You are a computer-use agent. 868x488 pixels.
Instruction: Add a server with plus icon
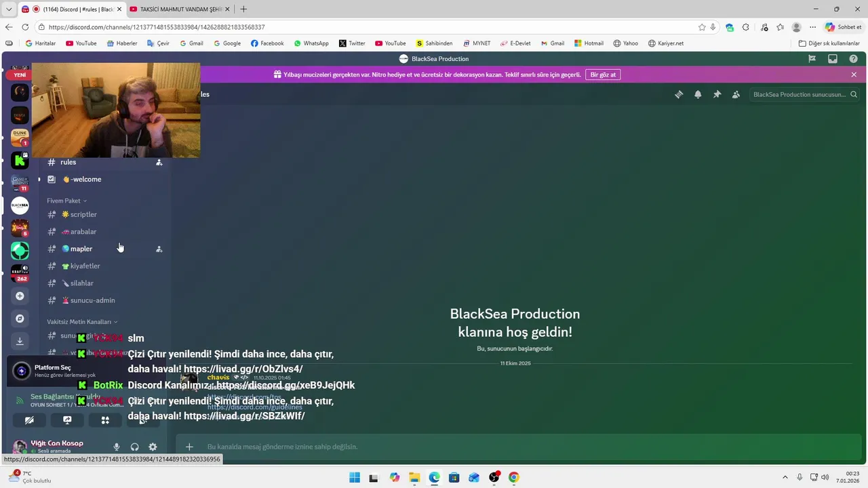coord(20,296)
